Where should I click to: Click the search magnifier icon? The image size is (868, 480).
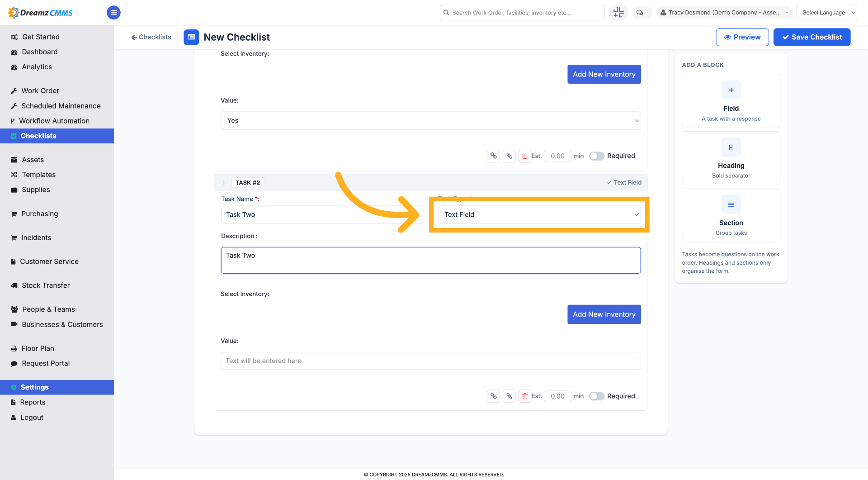click(x=446, y=13)
